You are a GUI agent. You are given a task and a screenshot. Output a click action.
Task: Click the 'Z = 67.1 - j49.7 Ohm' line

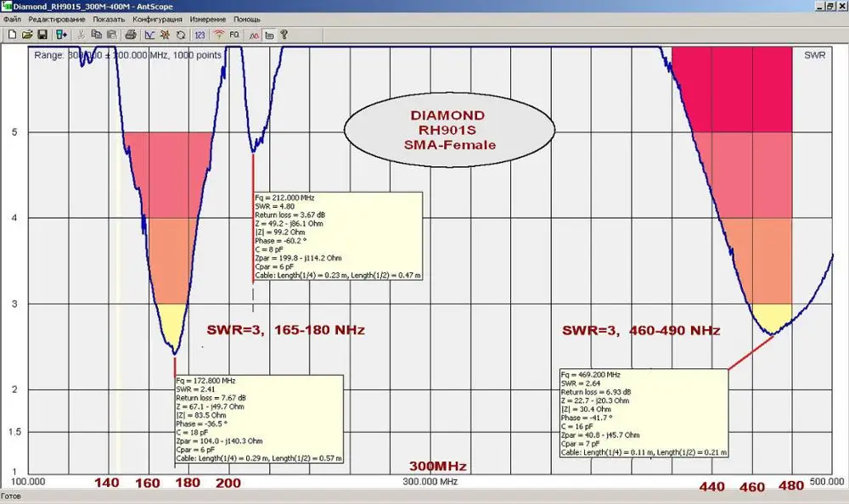pyautogui.click(x=210, y=406)
